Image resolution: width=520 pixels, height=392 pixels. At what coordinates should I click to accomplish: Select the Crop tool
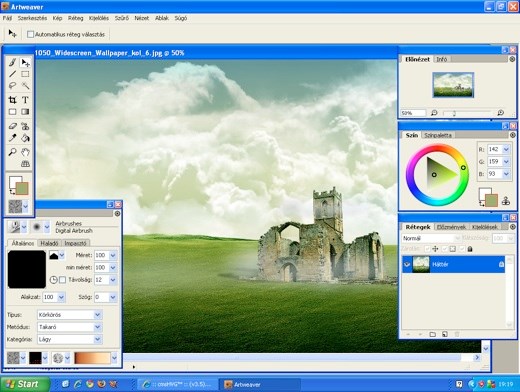coord(13,100)
